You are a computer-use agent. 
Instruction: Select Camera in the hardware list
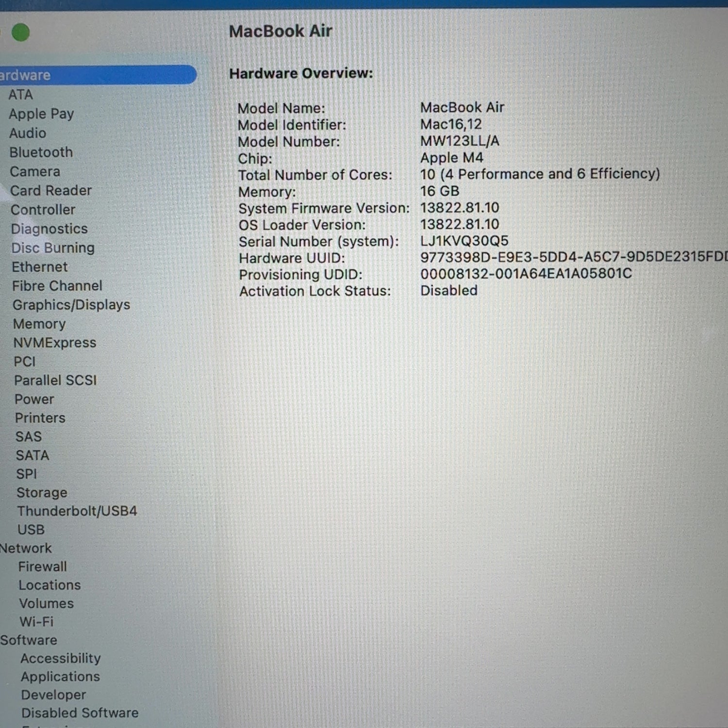[35, 171]
